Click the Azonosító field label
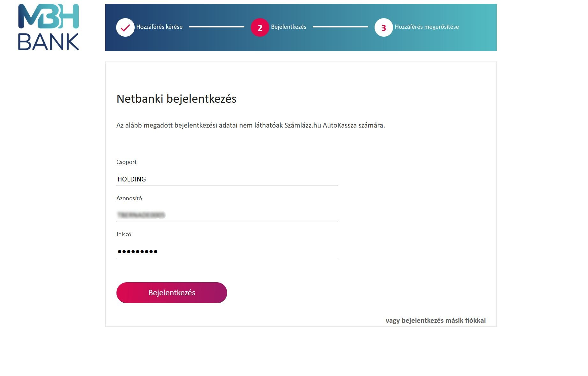This screenshot has height=376, width=588. pyautogui.click(x=129, y=198)
